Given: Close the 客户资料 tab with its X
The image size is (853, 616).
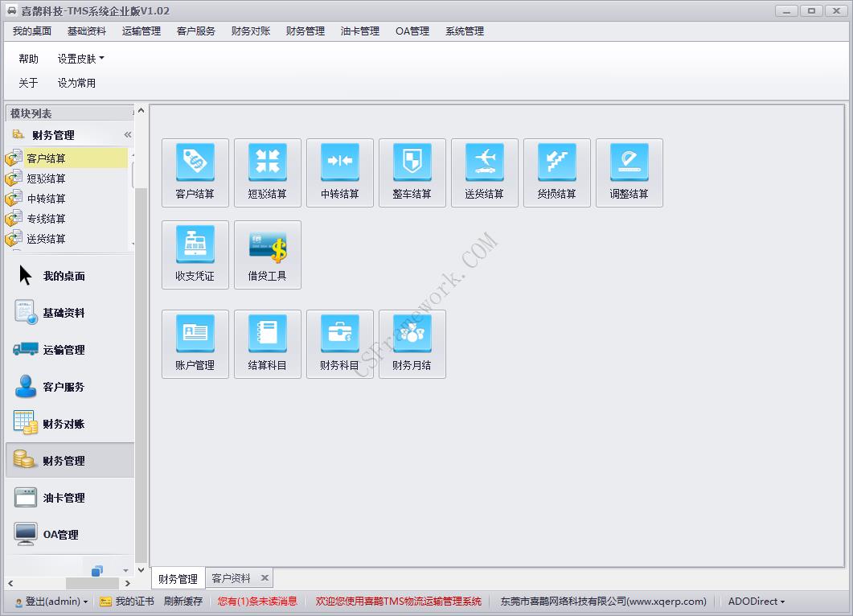Looking at the screenshot, I should [265, 577].
